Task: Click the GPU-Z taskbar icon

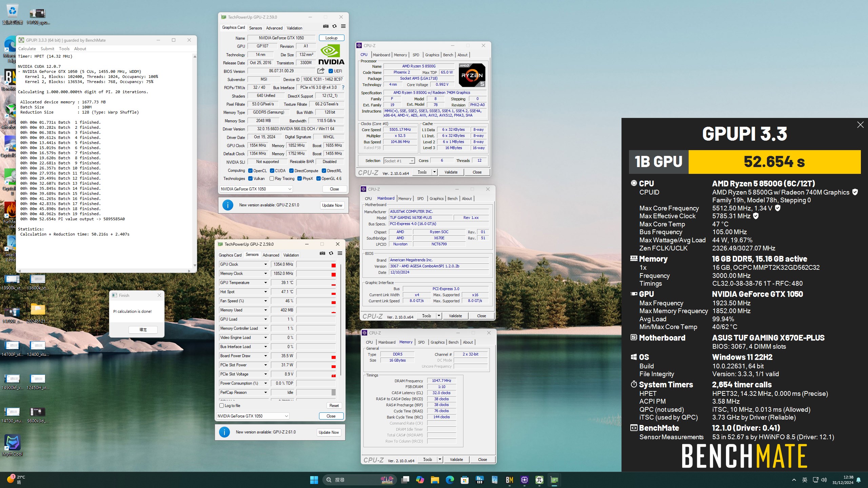Action: click(x=554, y=480)
